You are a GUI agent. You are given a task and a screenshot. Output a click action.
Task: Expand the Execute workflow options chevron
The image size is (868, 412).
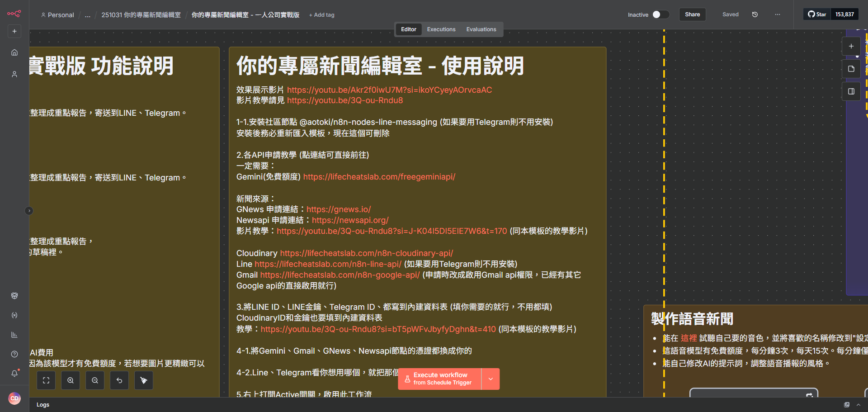[x=491, y=379]
